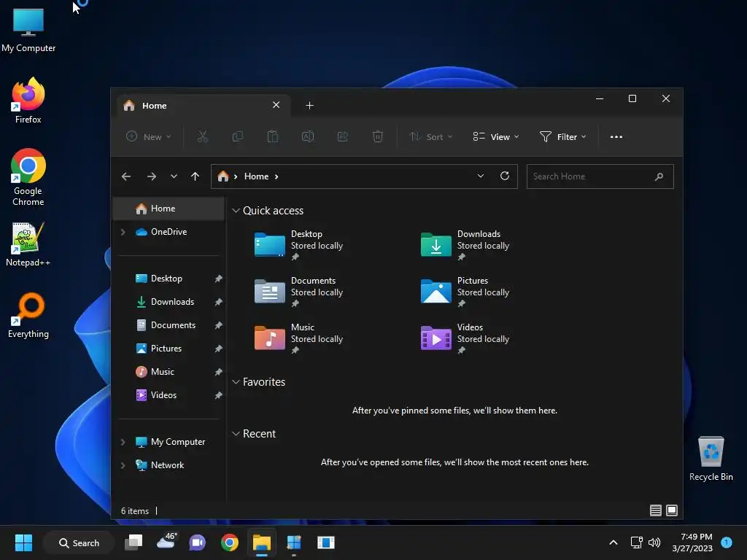Expand My Computer tree node

(x=123, y=442)
